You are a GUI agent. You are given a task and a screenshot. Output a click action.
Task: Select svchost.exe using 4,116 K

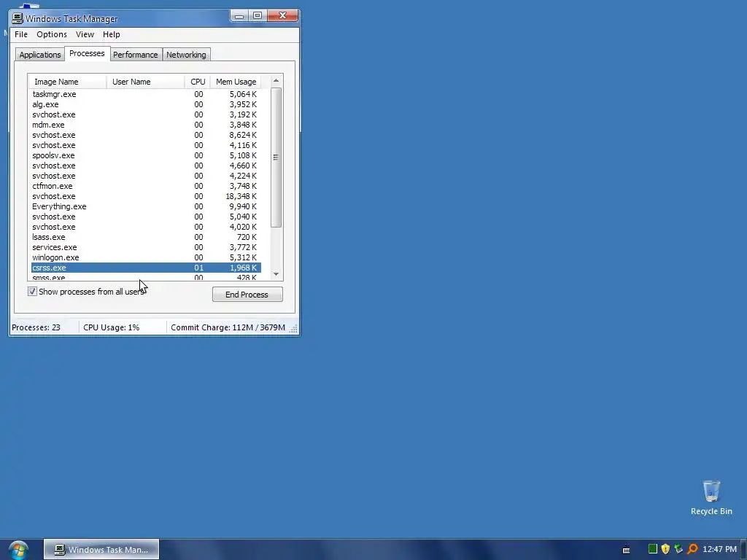coord(146,145)
